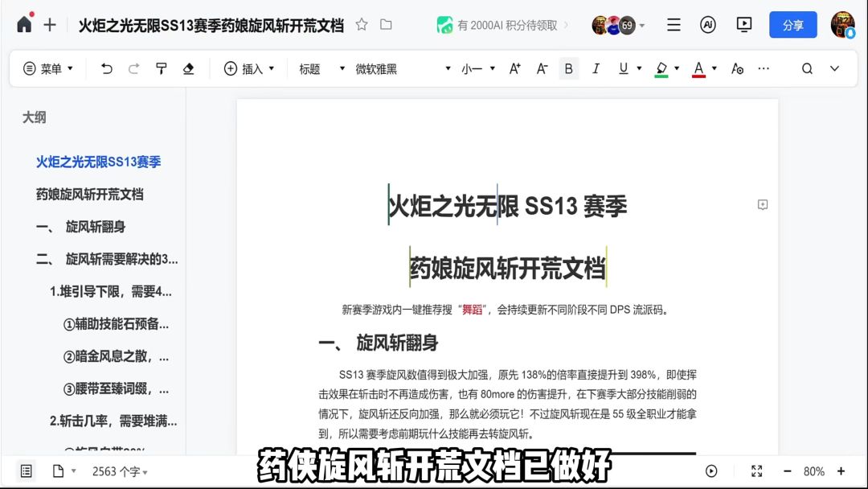
Task: Open the 小一 font size dropdown
Action: click(477, 68)
